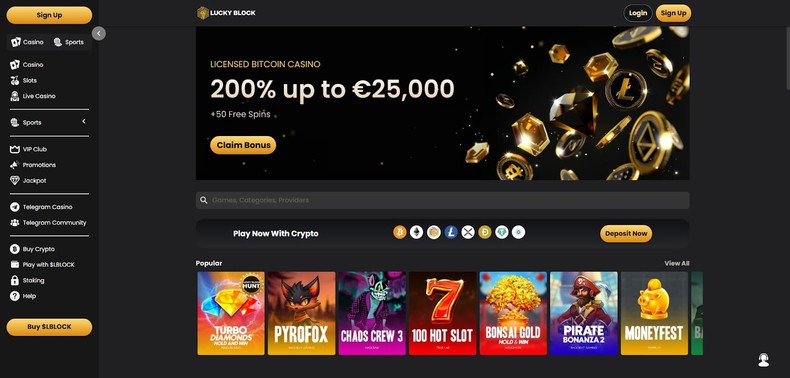Click the Lucky Block logo
Viewport: 790px width, 378px height.
coord(226,13)
